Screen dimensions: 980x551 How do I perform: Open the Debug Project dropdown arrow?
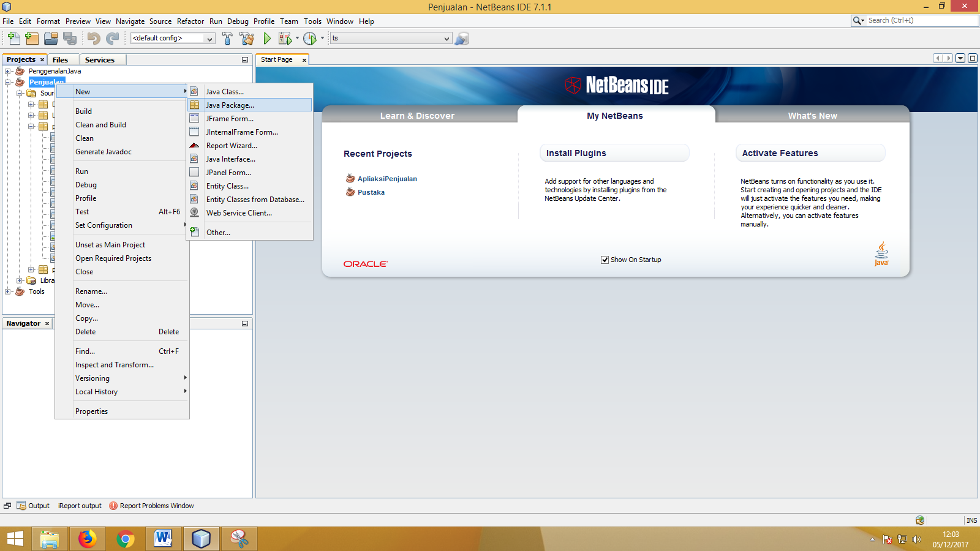click(298, 38)
